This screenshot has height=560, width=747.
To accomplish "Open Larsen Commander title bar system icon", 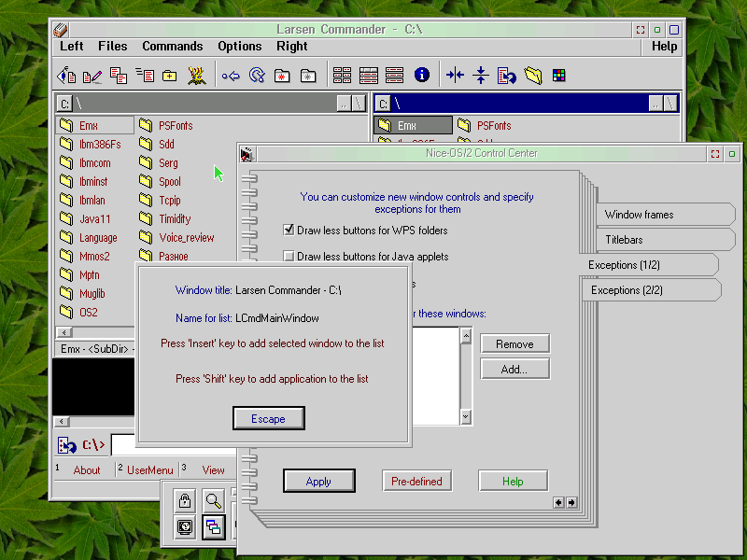I will click(61, 30).
